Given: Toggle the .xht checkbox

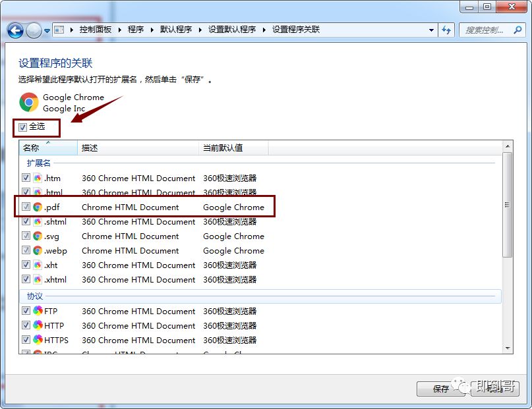Looking at the screenshot, I should point(26,265).
